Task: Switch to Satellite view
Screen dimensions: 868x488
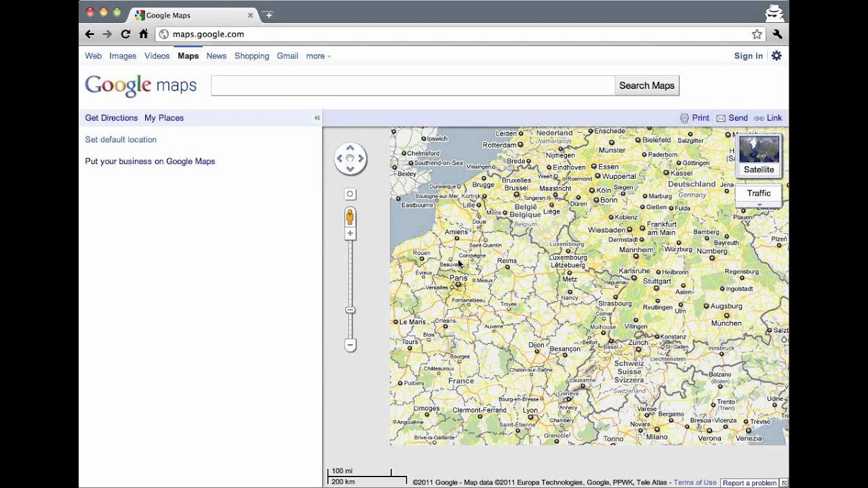Action: (x=759, y=156)
